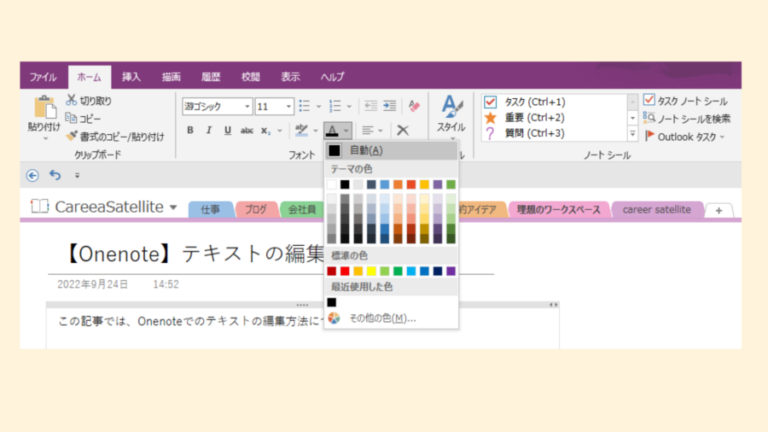This screenshot has height=432, width=768.
Task: Choose More Colors (その他の色(M)...)
Action: (391, 318)
